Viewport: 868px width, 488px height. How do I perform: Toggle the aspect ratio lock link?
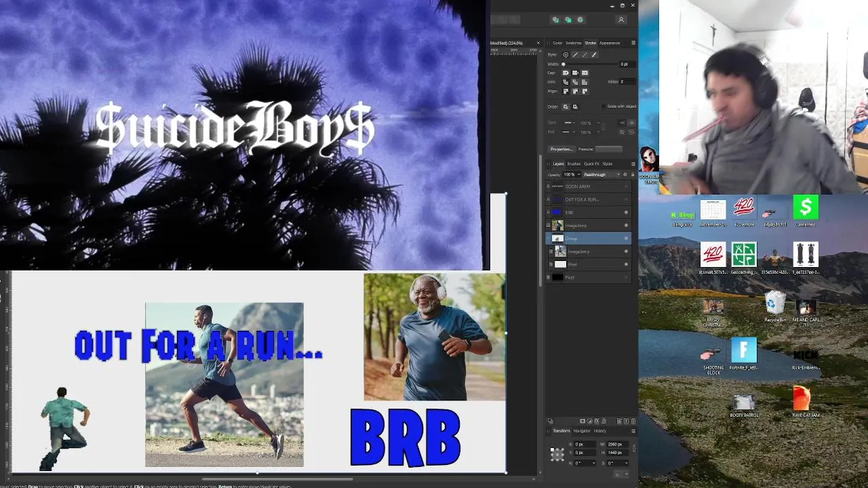click(634, 448)
